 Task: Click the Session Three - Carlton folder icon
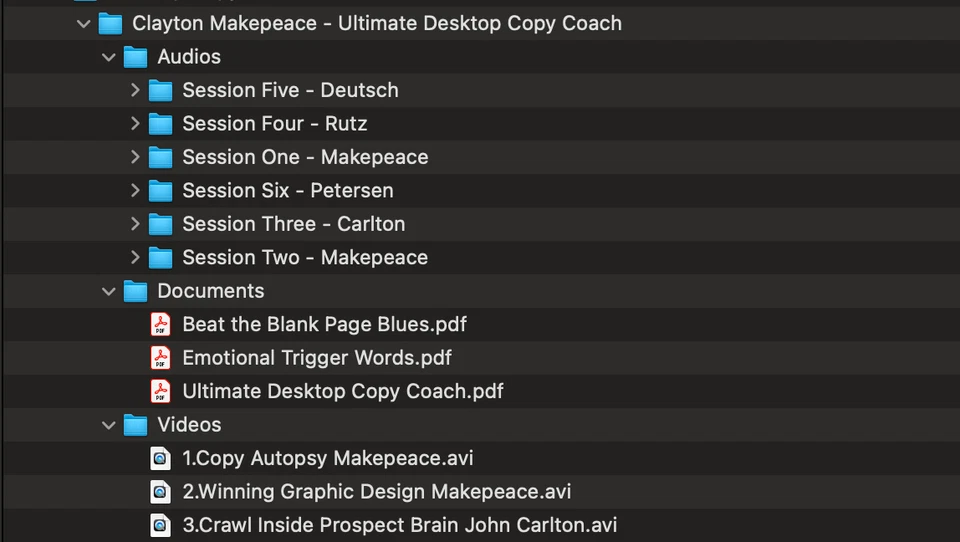[x=160, y=224]
